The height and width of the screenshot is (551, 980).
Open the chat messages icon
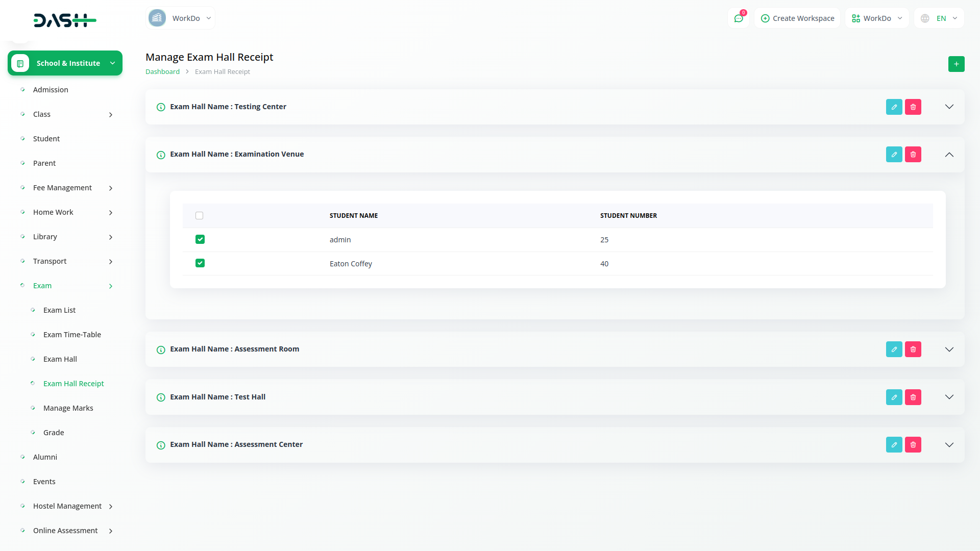(x=739, y=18)
